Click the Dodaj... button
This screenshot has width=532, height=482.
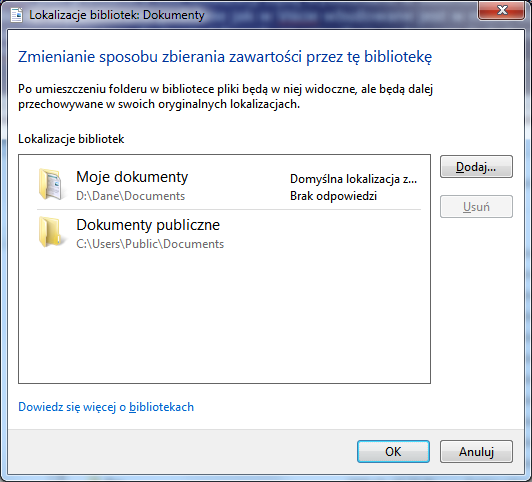(x=476, y=167)
